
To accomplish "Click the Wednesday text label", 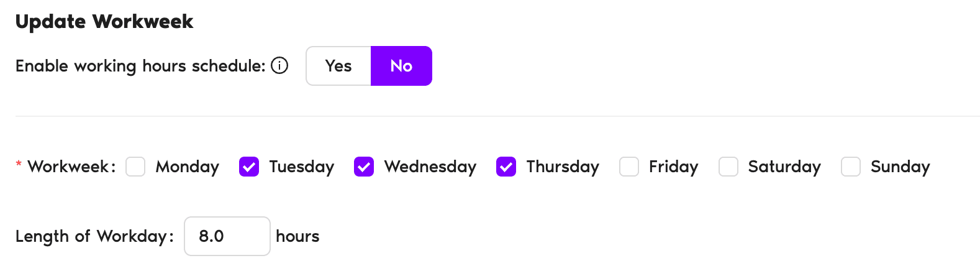I will (430, 167).
